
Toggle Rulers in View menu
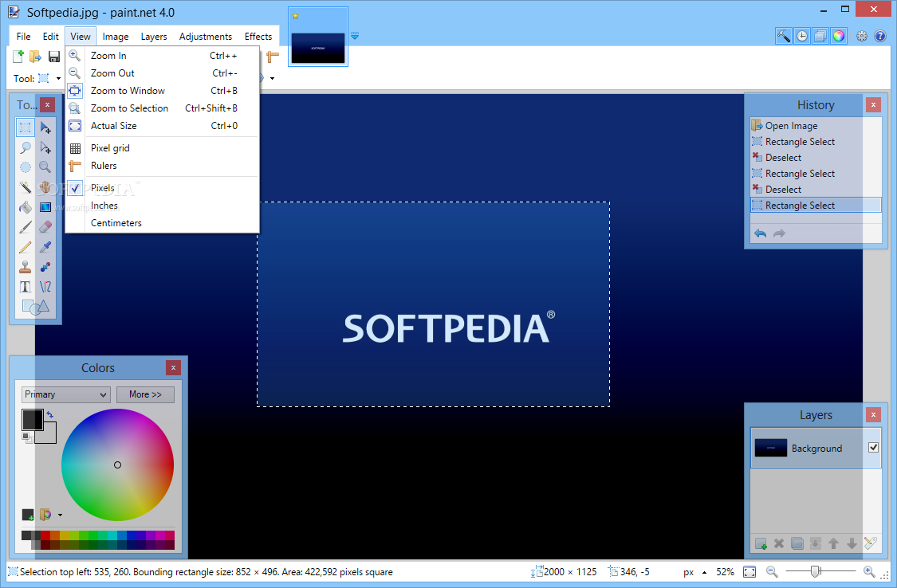[x=163, y=166]
